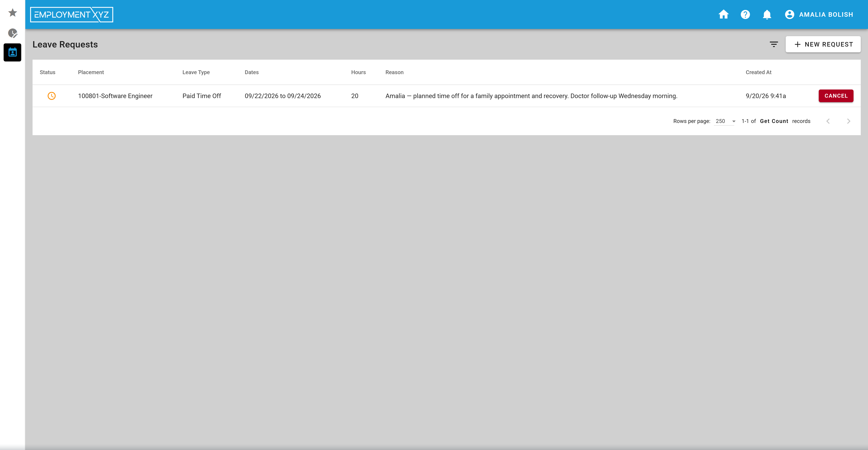The width and height of the screenshot is (868, 450).
Task: Click the pending status clock icon
Action: click(52, 96)
